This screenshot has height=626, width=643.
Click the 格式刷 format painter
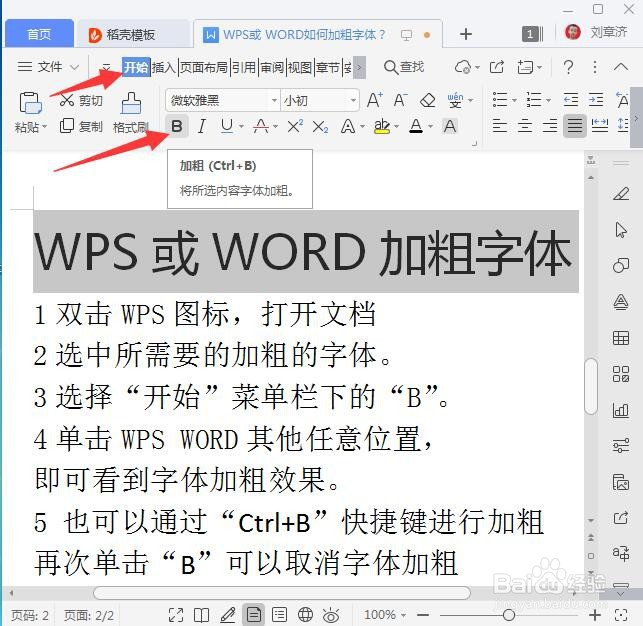[x=131, y=114]
